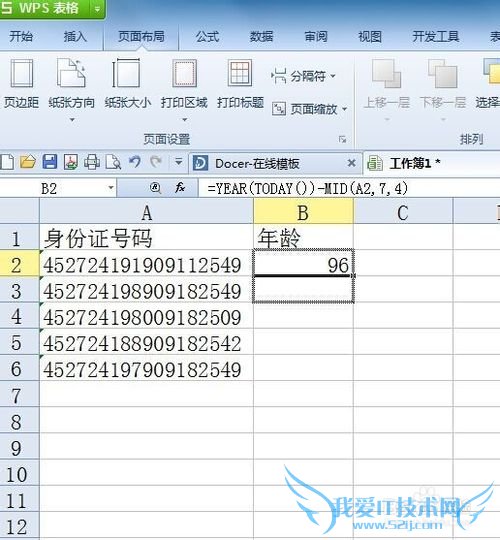Image resolution: width=500 pixels, height=540 pixels.
Task: Switch to the 开发工具 ribbon tab
Action: tap(436, 36)
